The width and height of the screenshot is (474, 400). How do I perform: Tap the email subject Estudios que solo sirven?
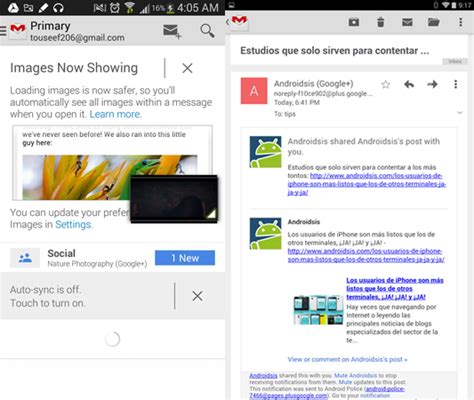(x=334, y=51)
